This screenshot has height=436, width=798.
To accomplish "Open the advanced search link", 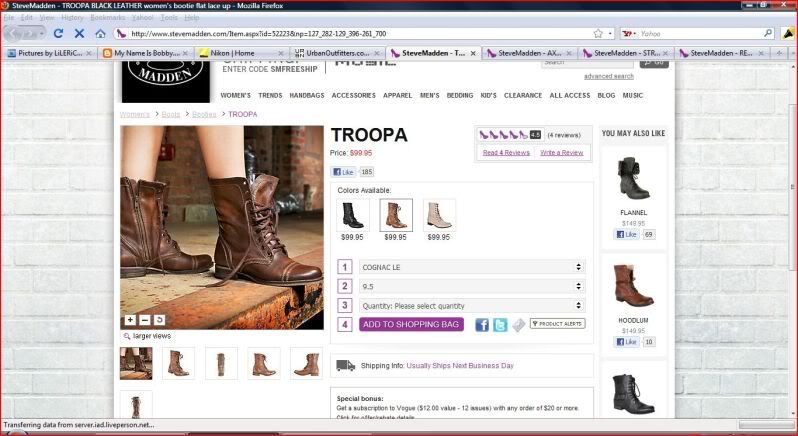I will 609,76.
